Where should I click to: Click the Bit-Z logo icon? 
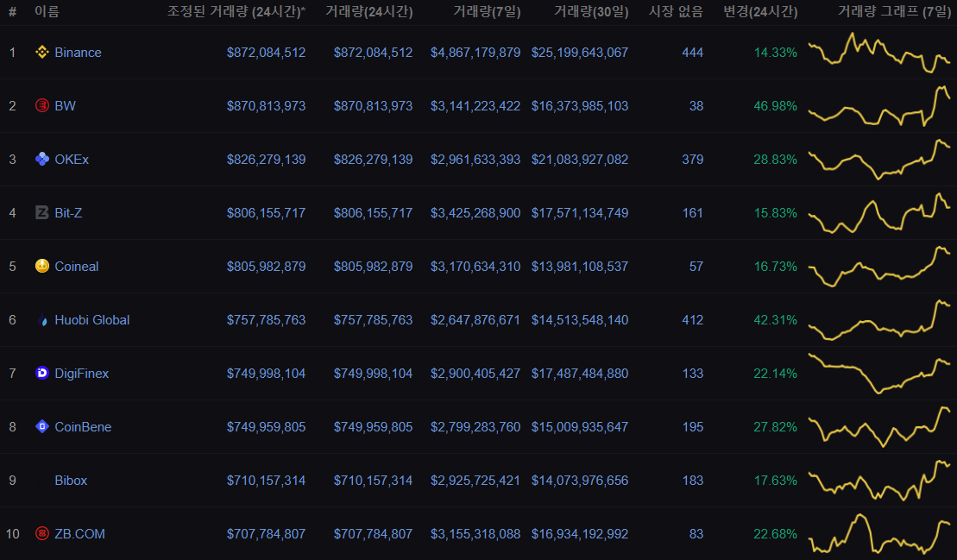coord(42,212)
